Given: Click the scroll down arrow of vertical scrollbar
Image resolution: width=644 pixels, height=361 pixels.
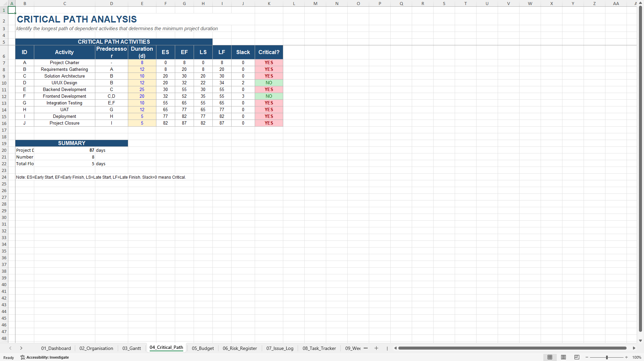Looking at the screenshot, I should [x=640, y=341].
